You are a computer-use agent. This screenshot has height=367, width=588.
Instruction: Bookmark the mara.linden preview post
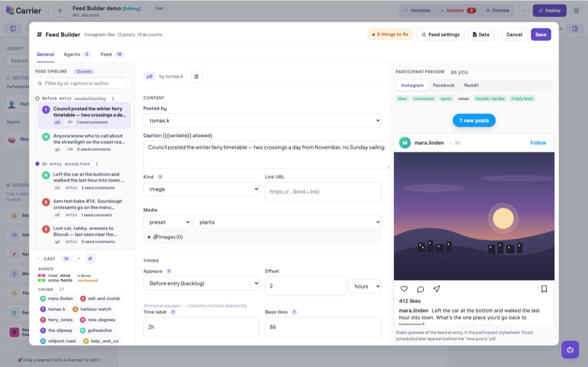(x=544, y=289)
